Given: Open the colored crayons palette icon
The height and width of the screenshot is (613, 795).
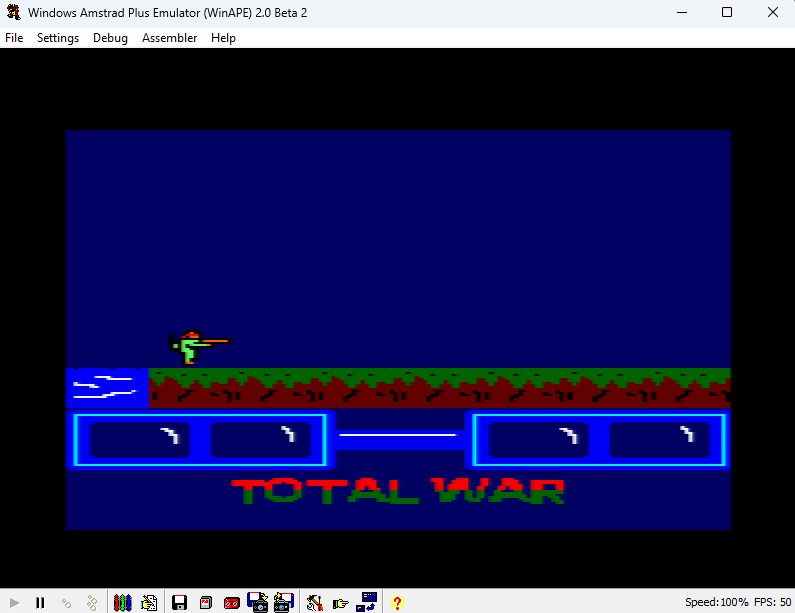Looking at the screenshot, I should point(122,602).
